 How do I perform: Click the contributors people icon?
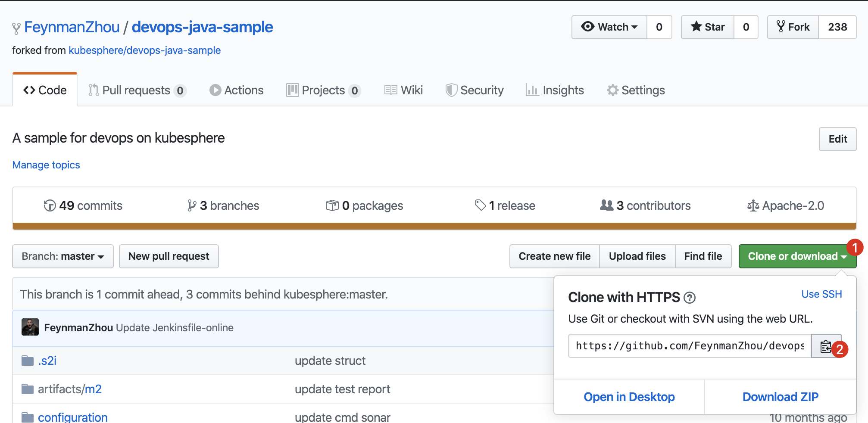point(606,205)
